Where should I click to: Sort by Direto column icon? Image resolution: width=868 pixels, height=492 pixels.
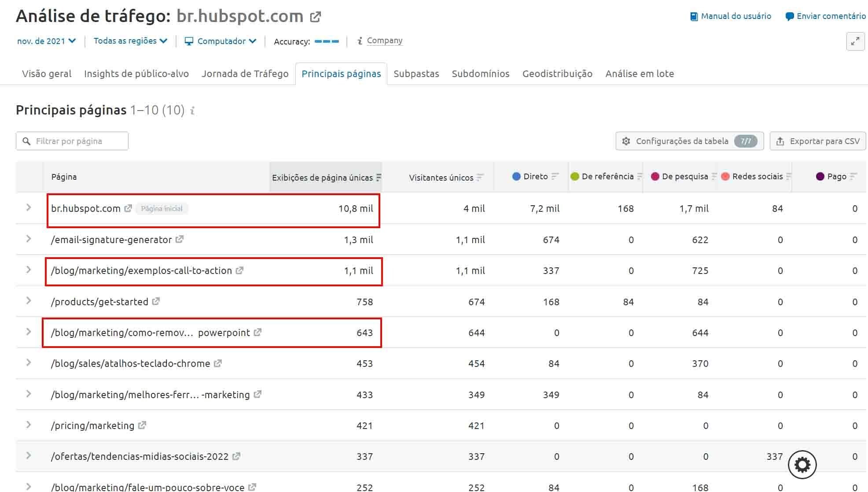click(x=555, y=176)
